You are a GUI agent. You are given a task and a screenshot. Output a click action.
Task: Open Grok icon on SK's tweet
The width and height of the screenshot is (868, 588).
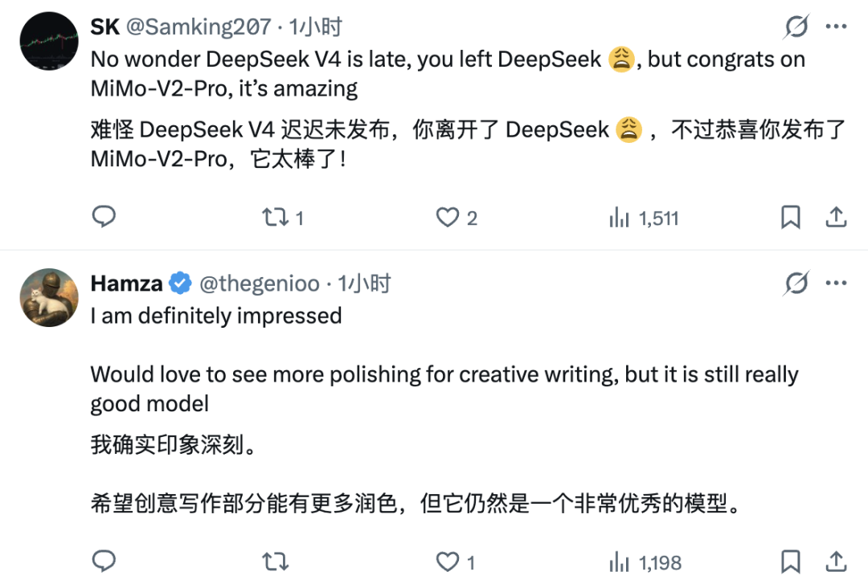click(796, 27)
